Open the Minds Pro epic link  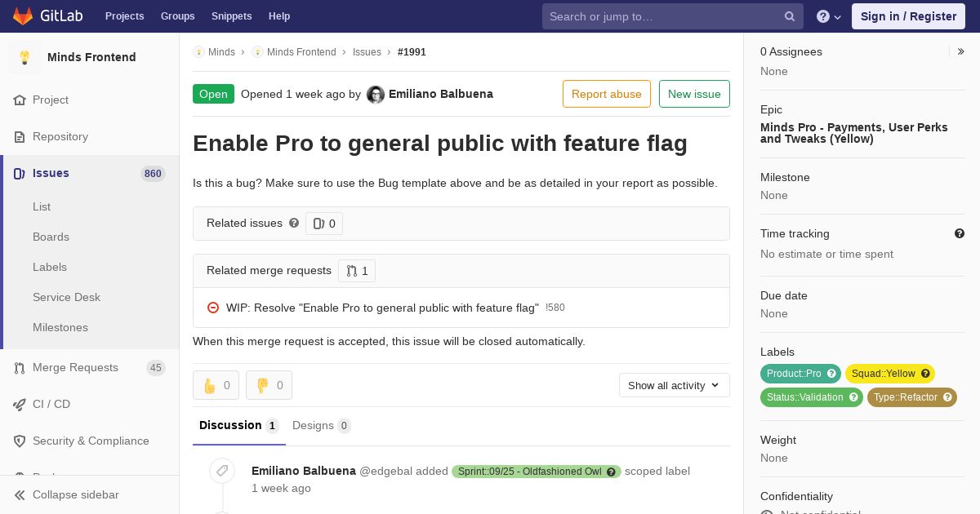(854, 133)
